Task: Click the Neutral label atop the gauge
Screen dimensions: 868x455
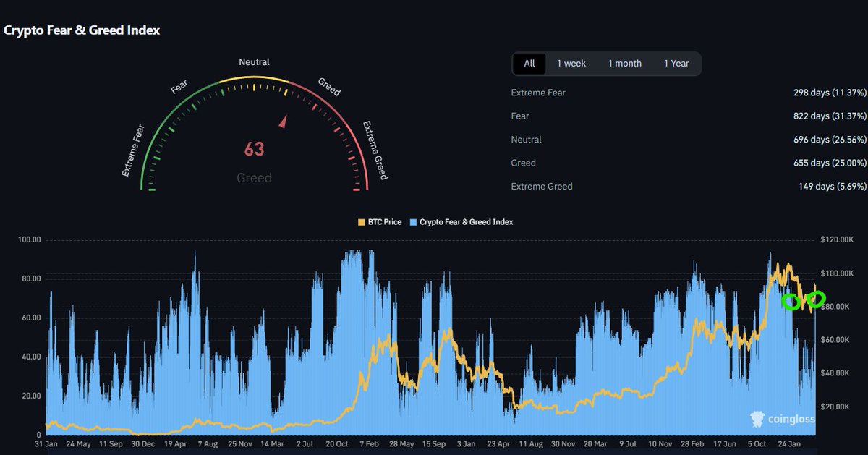Action: (x=254, y=62)
